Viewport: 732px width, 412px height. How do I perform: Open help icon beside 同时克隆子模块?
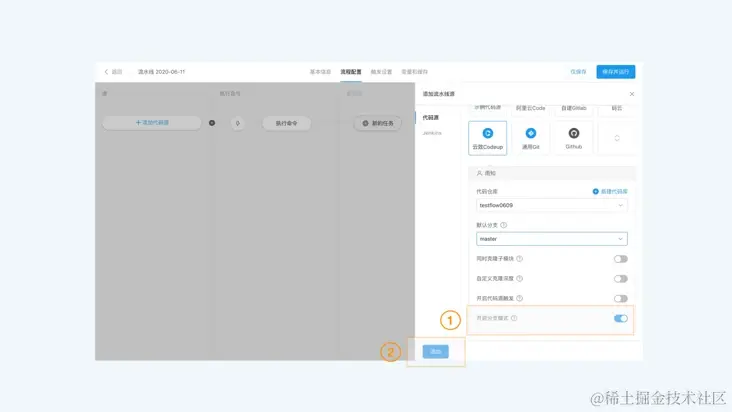pos(520,258)
